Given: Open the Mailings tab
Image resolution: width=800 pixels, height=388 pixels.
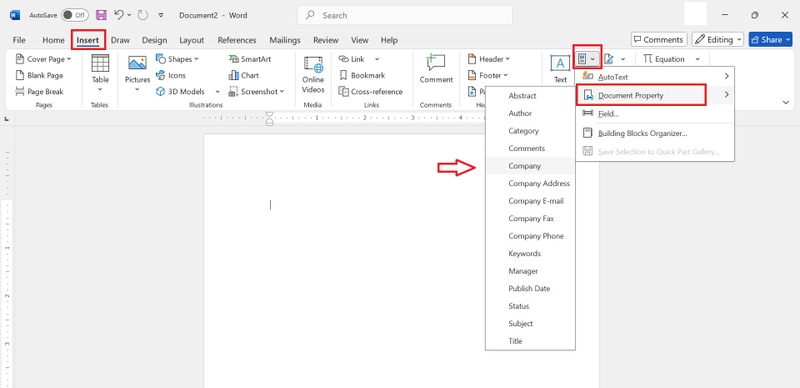Looking at the screenshot, I should point(285,40).
